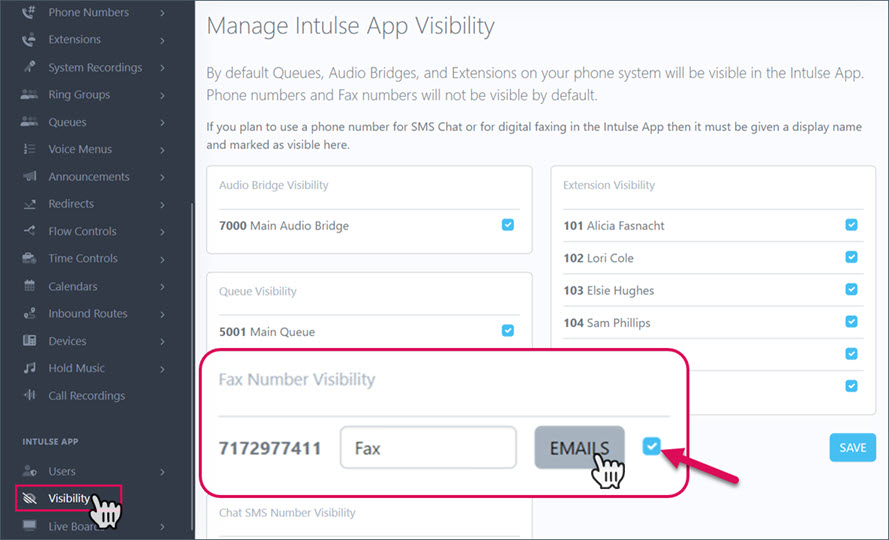This screenshot has height=540, width=889.
Task: Click the SAVE button
Action: 852,448
